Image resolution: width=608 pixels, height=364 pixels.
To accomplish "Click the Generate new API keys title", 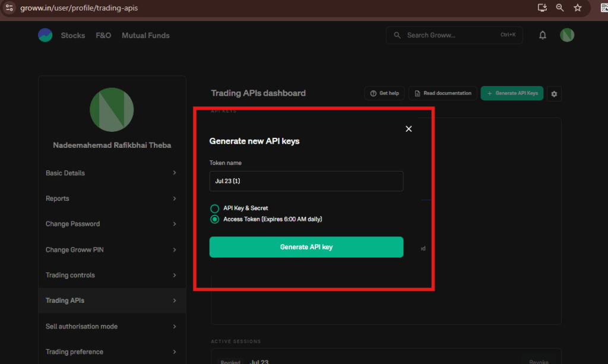I will click(x=254, y=141).
